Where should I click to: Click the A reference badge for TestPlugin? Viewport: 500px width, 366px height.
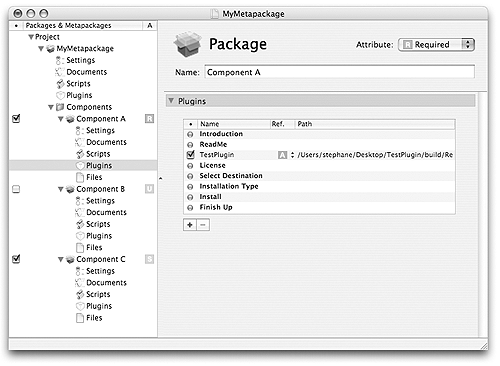click(x=282, y=155)
